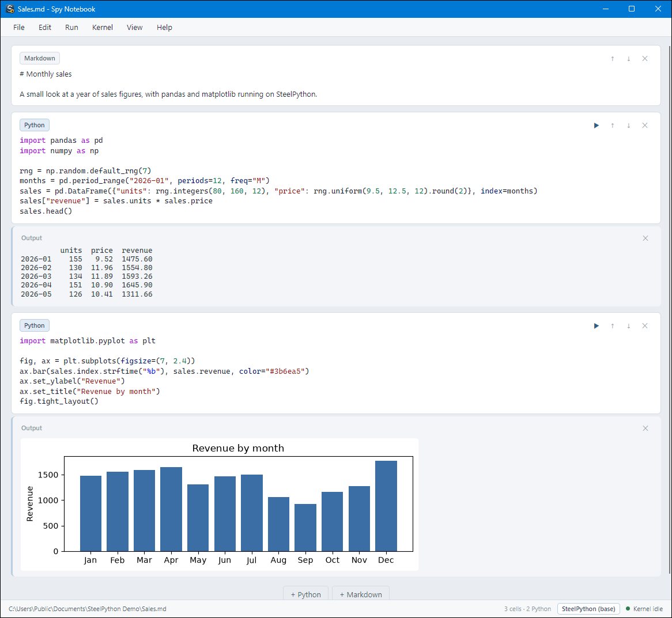672x618 pixels.
Task: Click the ax.bar code line
Action: pyautogui.click(x=164, y=371)
